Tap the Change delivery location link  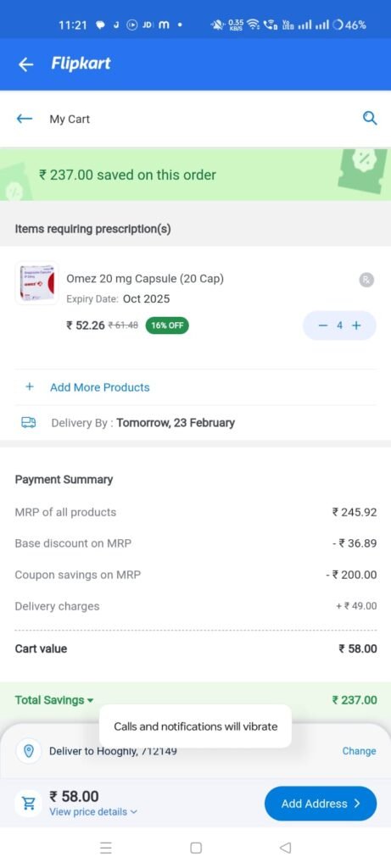(359, 751)
